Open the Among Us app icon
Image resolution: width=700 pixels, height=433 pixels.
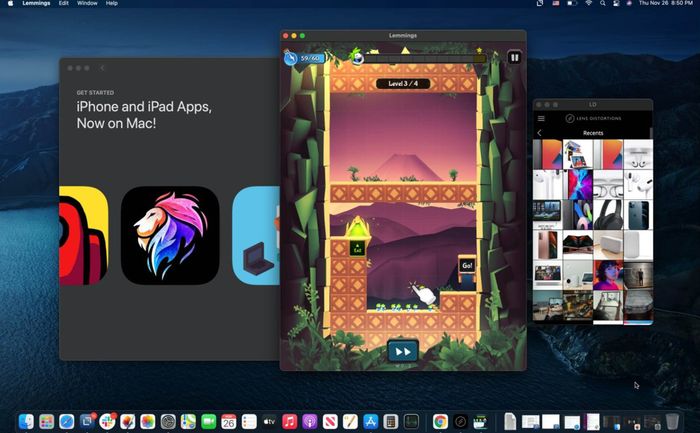(x=83, y=235)
